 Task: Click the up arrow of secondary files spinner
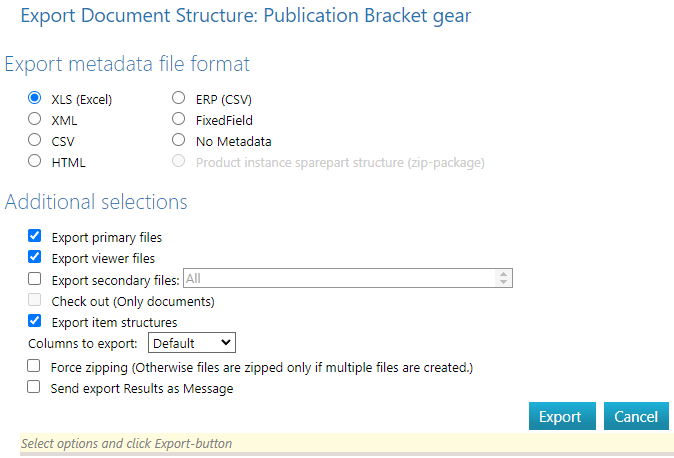pyautogui.click(x=504, y=274)
